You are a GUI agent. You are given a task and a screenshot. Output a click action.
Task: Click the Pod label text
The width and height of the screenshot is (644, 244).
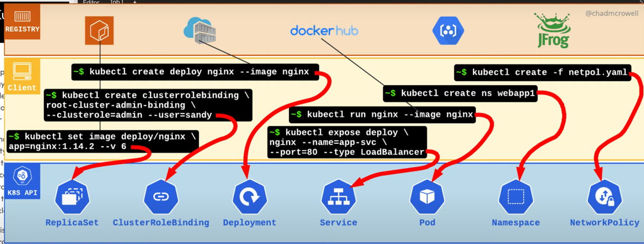(x=427, y=222)
